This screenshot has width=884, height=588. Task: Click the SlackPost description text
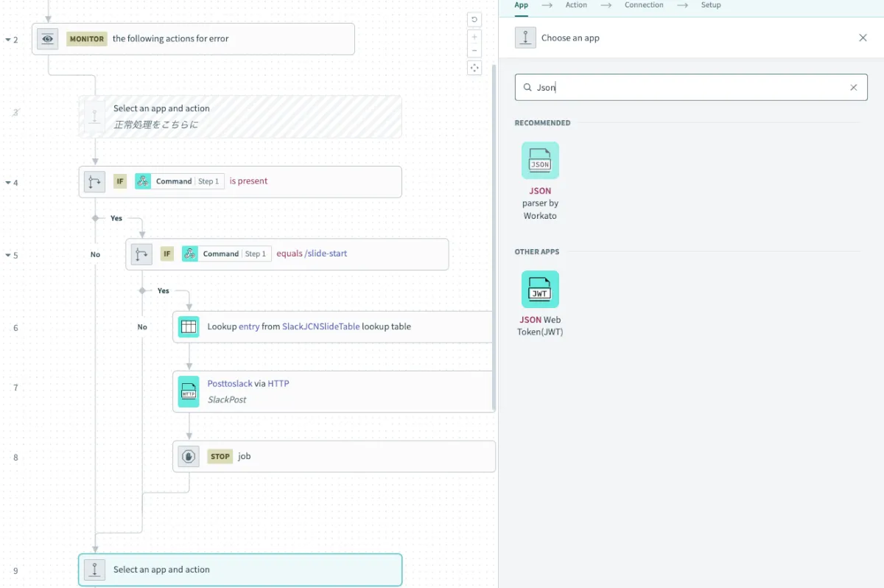(x=227, y=399)
